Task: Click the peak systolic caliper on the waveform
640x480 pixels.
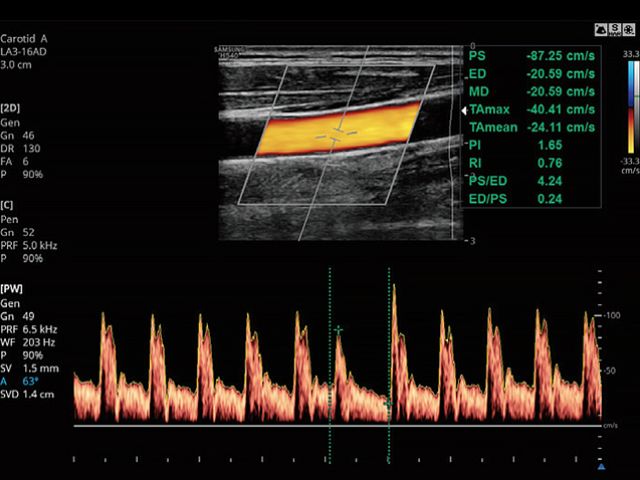Action: tap(339, 329)
